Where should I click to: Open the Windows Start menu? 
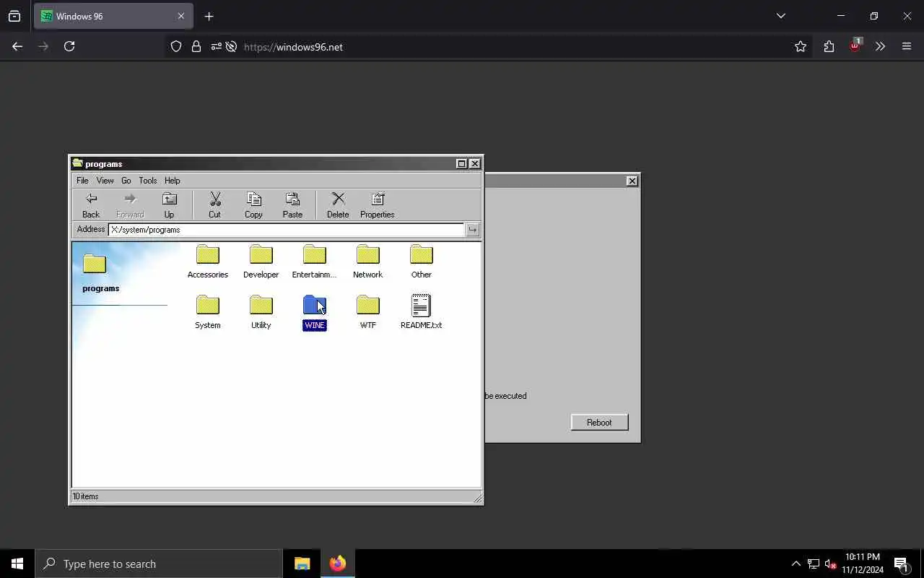tap(17, 564)
